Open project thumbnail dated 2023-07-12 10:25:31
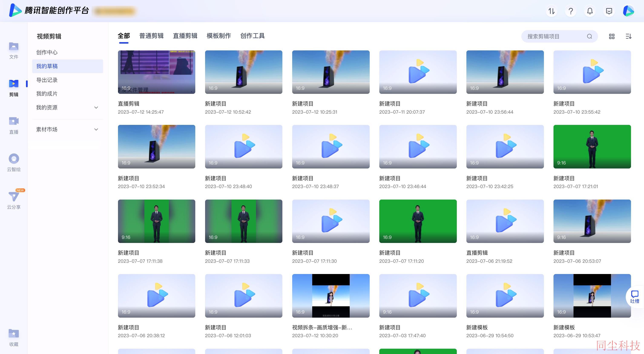This screenshot has width=644, height=354. coord(331,72)
